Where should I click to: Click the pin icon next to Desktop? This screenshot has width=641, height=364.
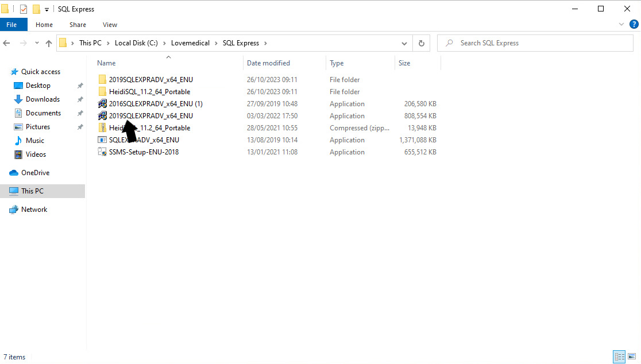(80, 86)
